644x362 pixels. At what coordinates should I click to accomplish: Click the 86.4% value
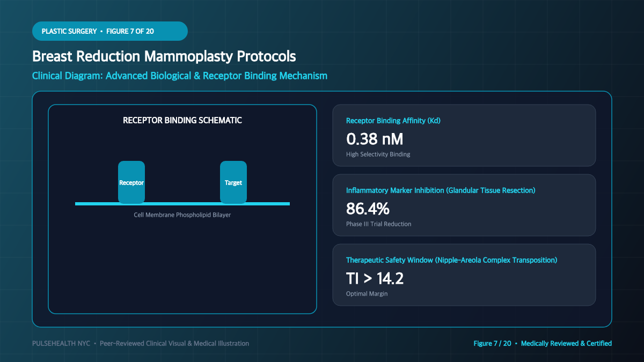pos(368,209)
